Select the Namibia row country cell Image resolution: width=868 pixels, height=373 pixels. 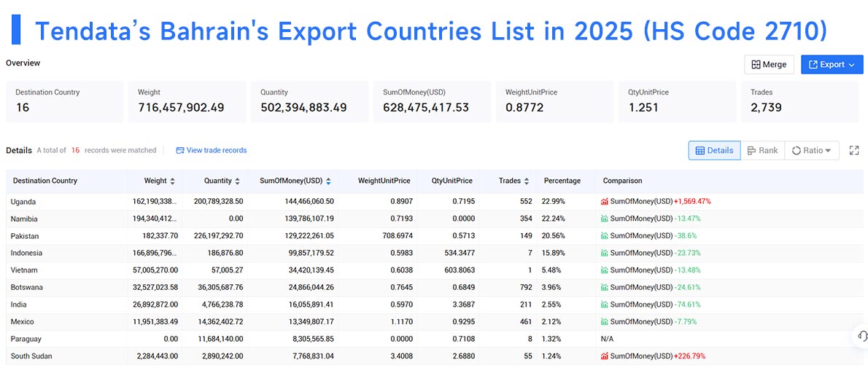(x=67, y=219)
